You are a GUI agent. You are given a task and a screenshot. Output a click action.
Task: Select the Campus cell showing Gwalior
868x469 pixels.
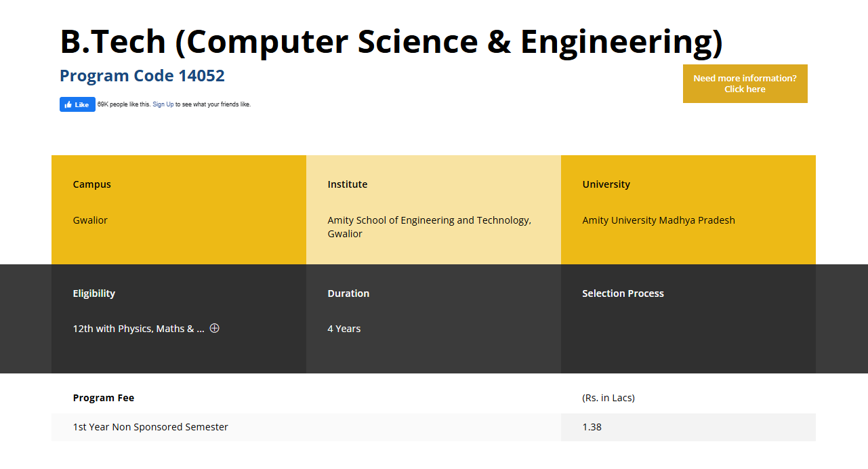89,220
